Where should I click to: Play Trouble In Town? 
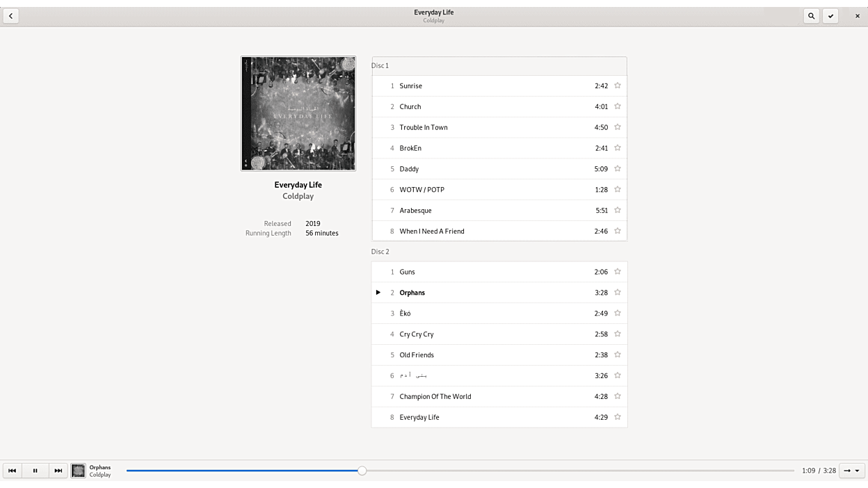point(424,127)
